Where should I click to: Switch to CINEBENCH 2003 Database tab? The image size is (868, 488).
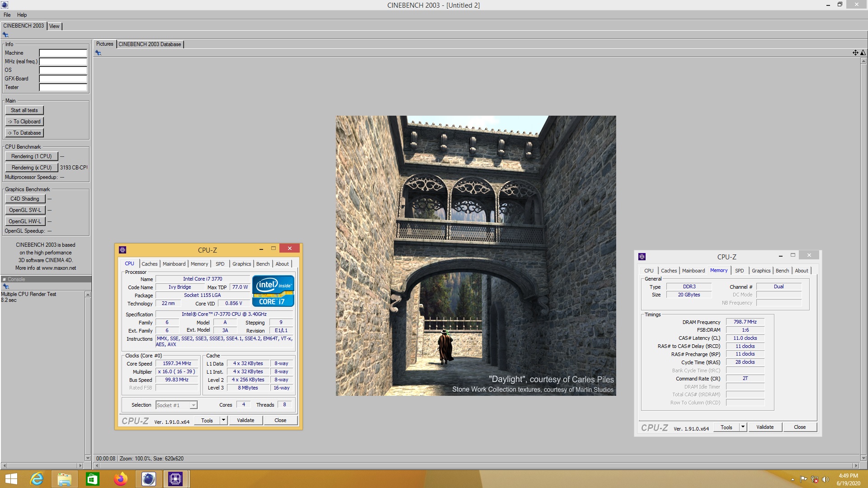[x=150, y=44]
